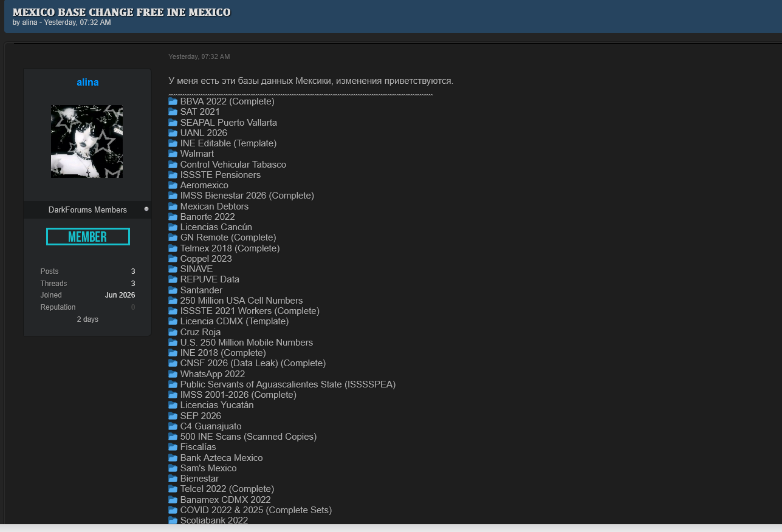782x532 pixels.
Task: Click 'Licencias Yucatán' entry
Action: (217, 405)
